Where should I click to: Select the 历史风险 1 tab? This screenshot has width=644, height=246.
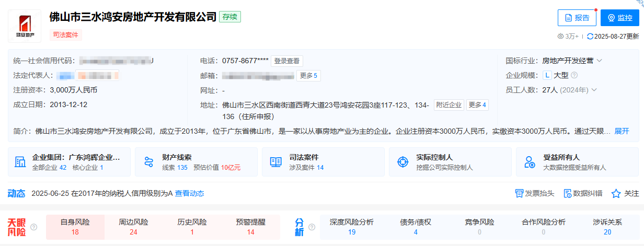pyautogui.click(x=192, y=227)
